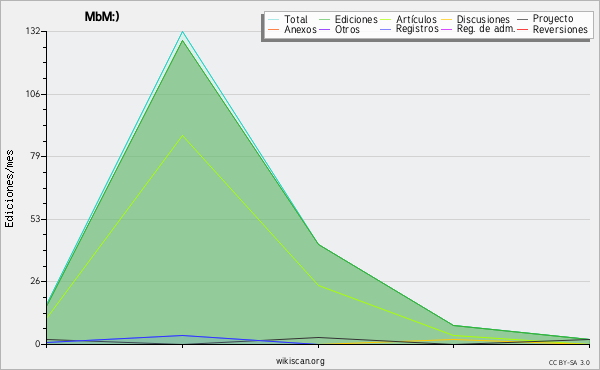Click the y-axis value 26
This screenshot has height=370, width=600.
pos(36,281)
